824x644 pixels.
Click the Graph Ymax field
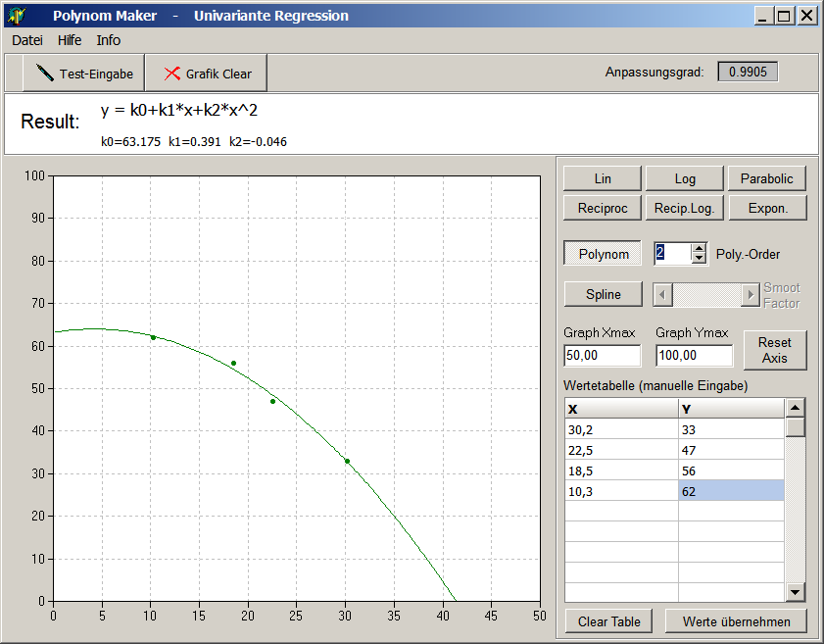pos(695,356)
